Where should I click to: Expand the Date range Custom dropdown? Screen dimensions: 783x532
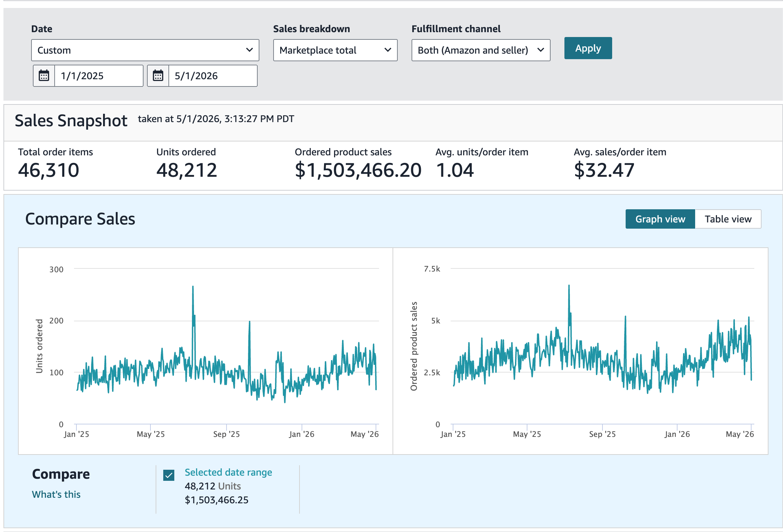pos(145,50)
